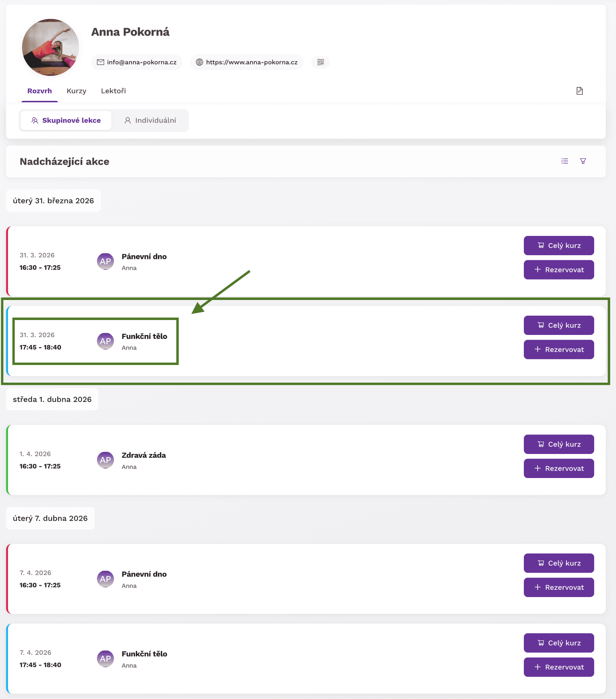Click AP avatar of 31. 3. Pánevní dno
Viewport: 616px width, 699px height.
(105, 261)
